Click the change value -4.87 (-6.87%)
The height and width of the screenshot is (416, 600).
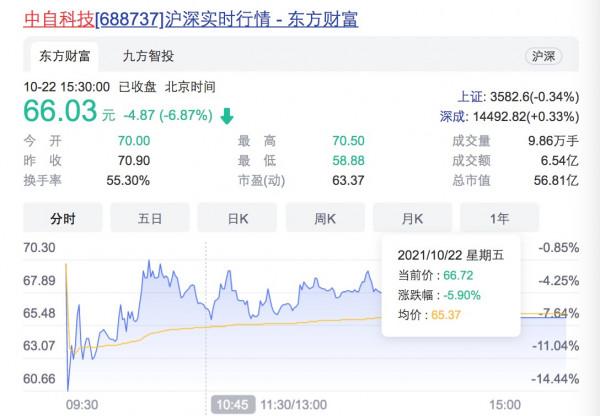pyautogui.click(x=168, y=115)
